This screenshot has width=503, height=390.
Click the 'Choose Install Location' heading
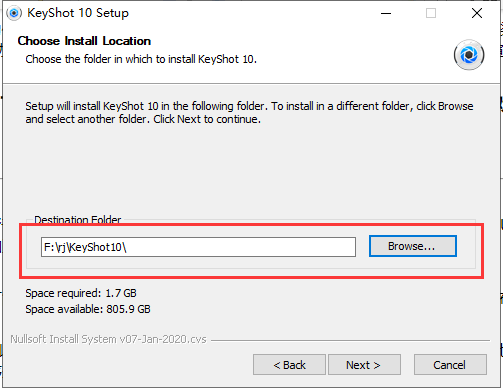point(84,41)
